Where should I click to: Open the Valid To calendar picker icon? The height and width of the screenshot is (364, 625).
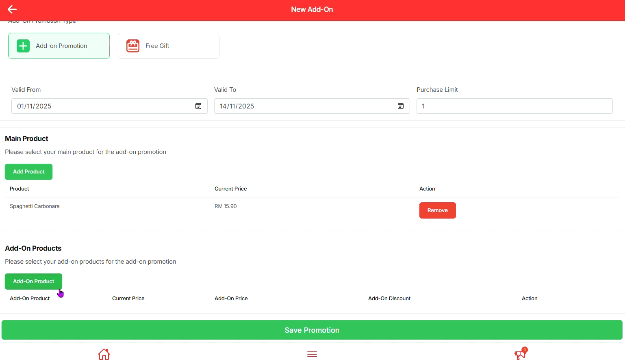[401, 106]
